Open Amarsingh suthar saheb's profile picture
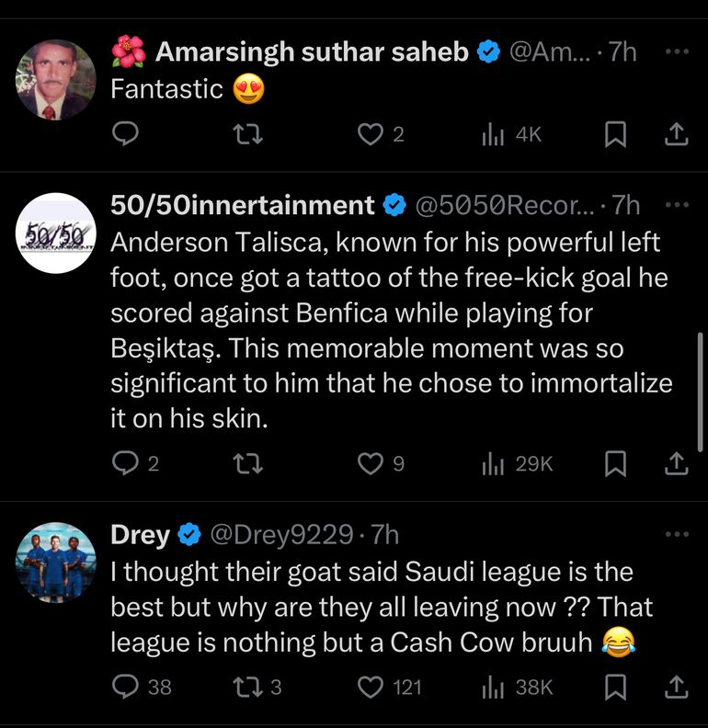The image size is (708, 728). [56, 80]
